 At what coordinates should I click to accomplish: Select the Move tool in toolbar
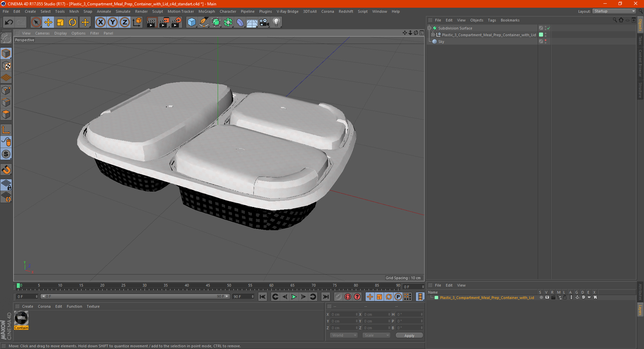point(48,22)
